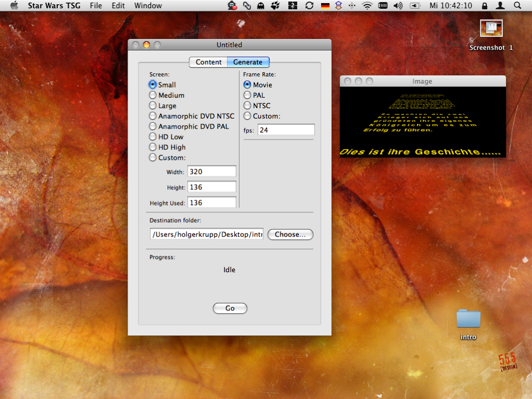532x399 pixels.
Task: Click the Height input field
Action: [212, 187]
